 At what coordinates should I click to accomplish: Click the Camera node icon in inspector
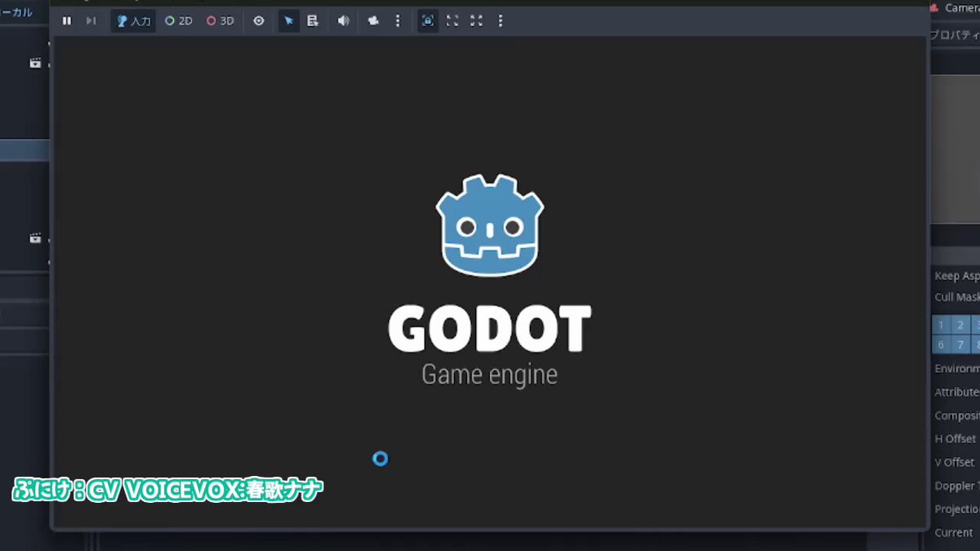pyautogui.click(x=935, y=7)
